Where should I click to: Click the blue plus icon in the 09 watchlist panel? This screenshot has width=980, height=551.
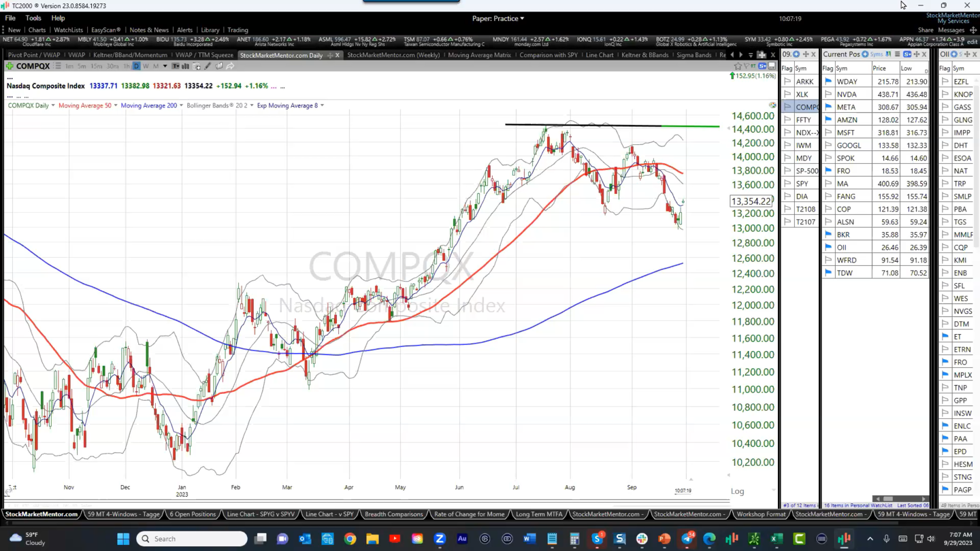click(x=796, y=54)
